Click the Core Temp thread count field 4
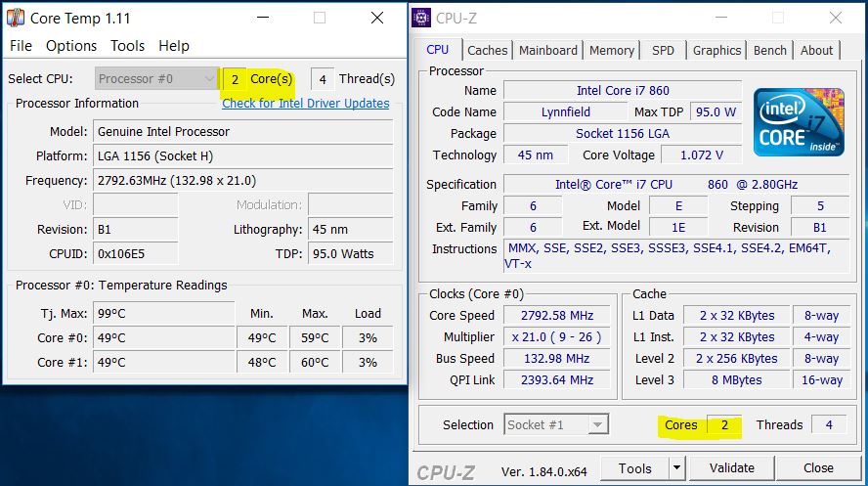Viewport: 868px width, 486px height. pyautogui.click(x=323, y=79)
